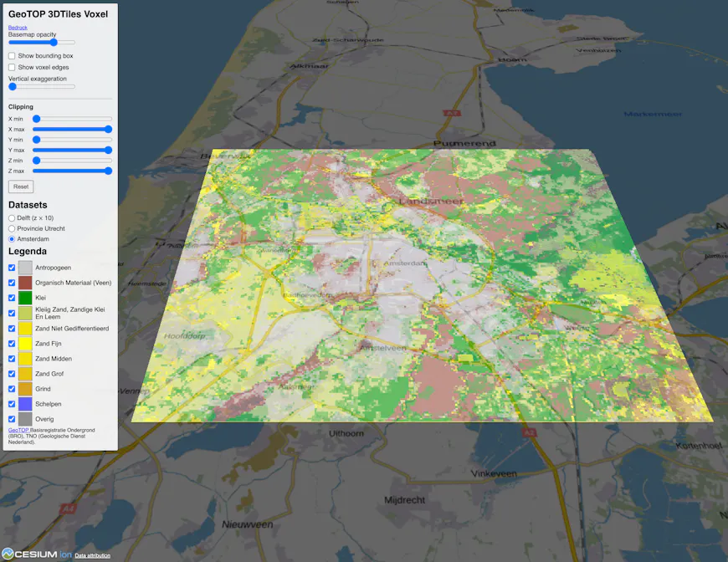728x562 pixels.
Task: Enable the Show voxel edges option
Action: click(x=10, y=67)
